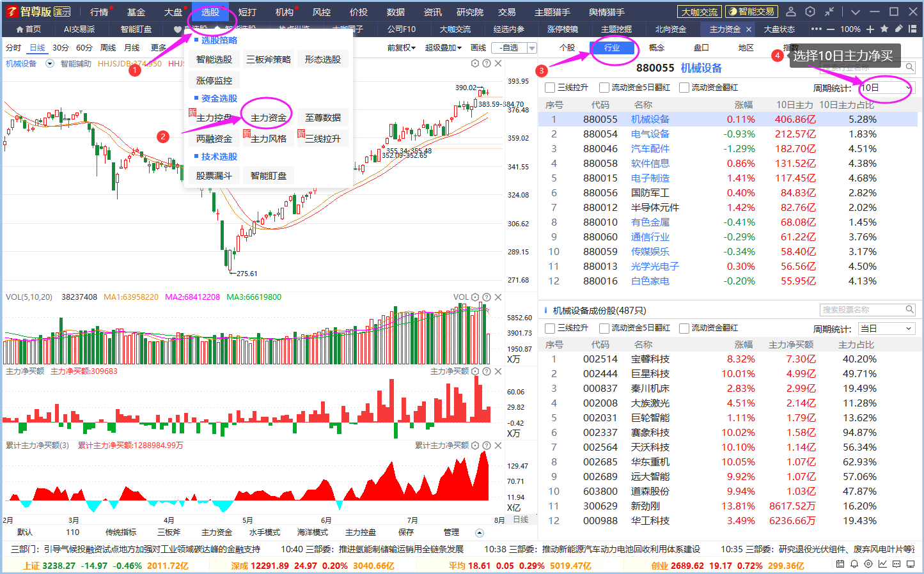Image resolution: width=924 pixels, height=574 pixels.
Task: Select 智能选股 in the 选股 menu
Action: point(214,59)
